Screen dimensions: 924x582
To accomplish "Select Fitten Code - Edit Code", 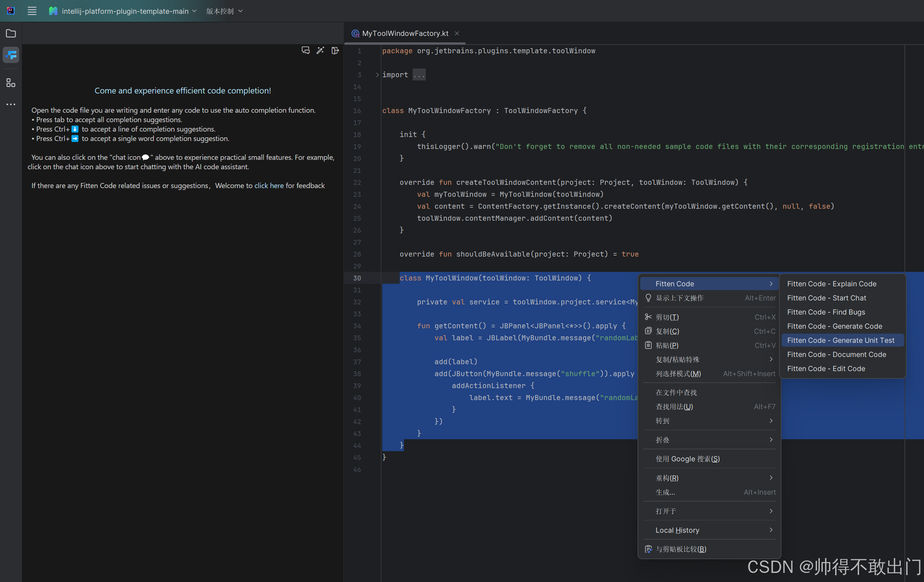I will 843,369.
